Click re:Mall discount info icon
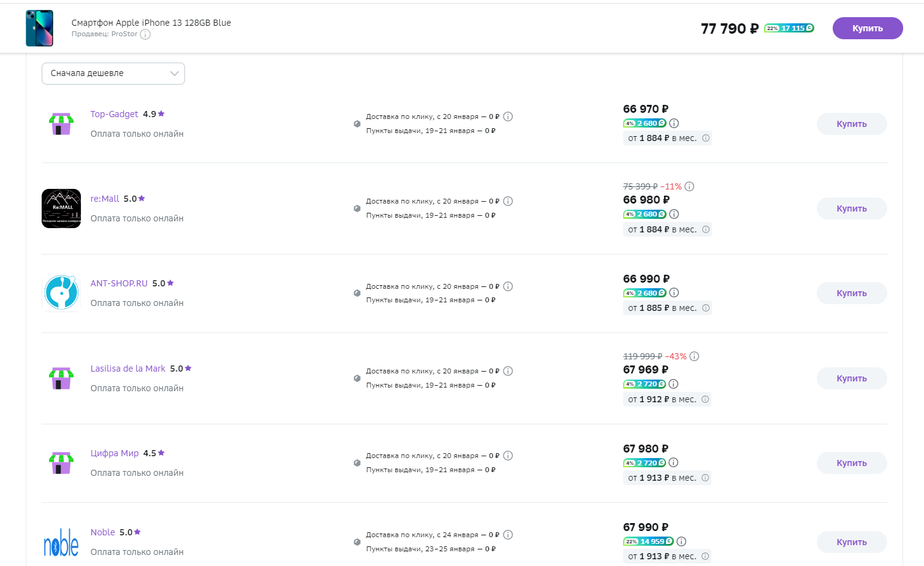The height and width of the screenshot is (566, 924). pyautogui.click(x=689, y=186)
